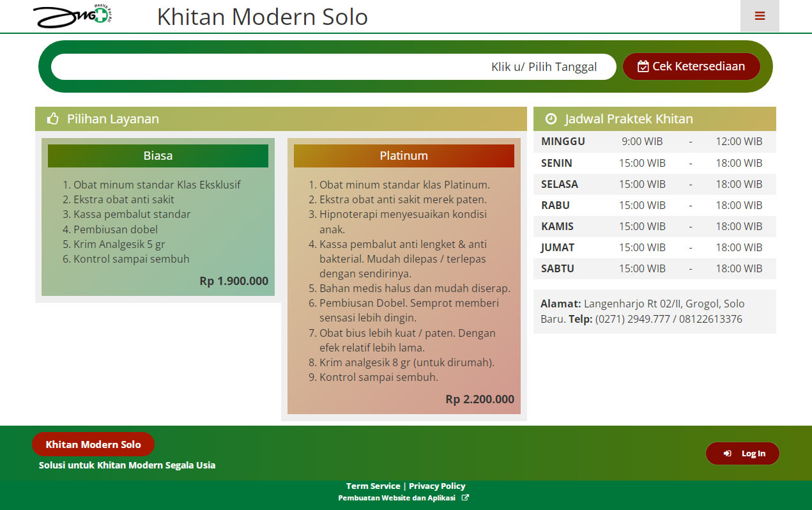
Task: Click the calendar-check icon on Cek Ketersediaan
Action: point(643,66)
